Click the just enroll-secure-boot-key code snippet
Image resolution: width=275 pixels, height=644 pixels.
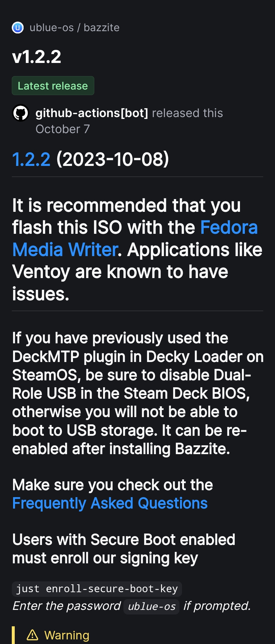point(97,589)
